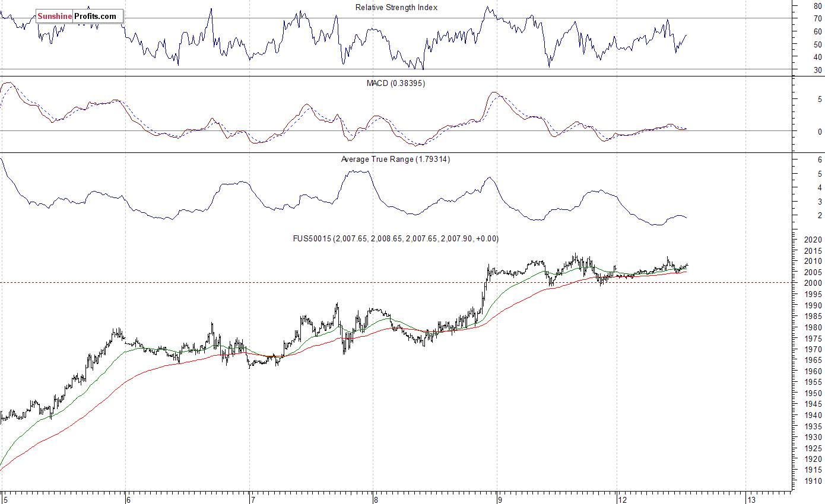825x504 pixels.
Task: Click the 1990 price axis label
Action: [x=814, y=305]
